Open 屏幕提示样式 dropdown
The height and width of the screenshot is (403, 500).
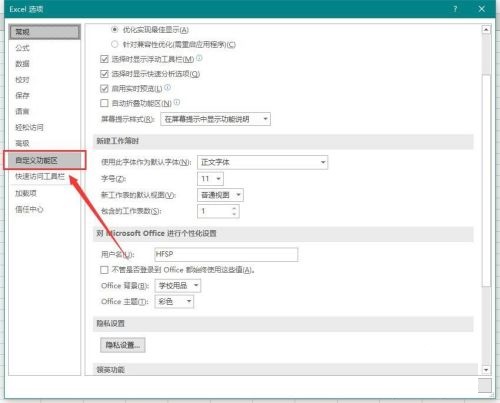tap(215, 119)
